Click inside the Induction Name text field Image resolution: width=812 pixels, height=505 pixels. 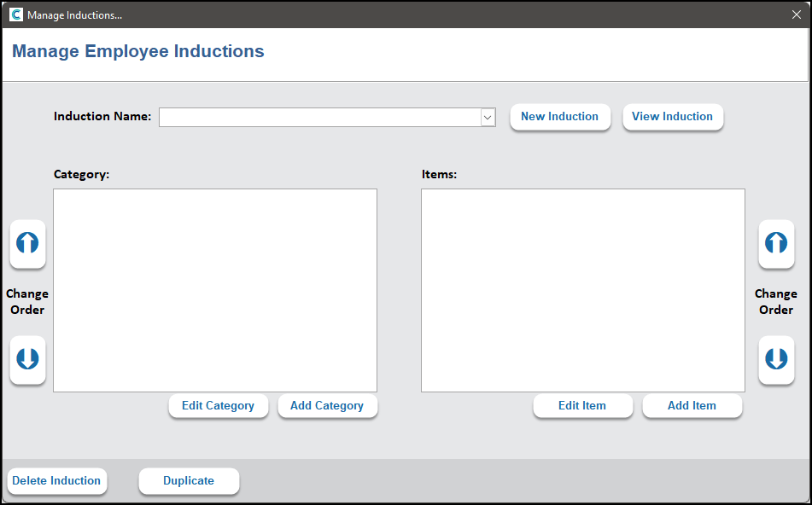coord(319,118)
